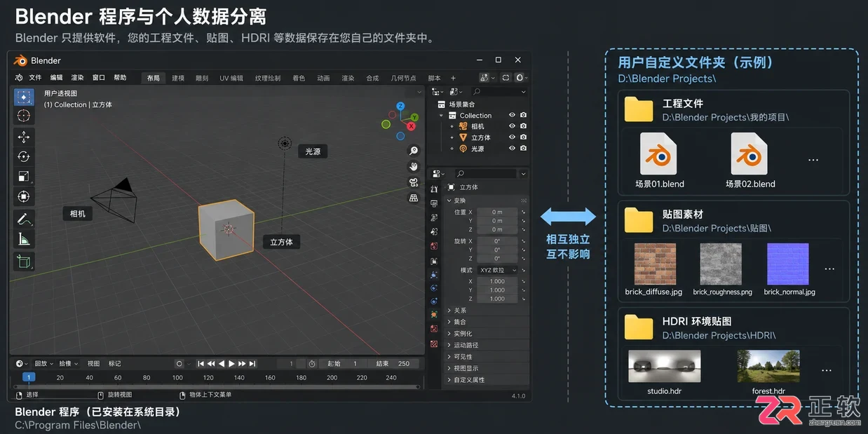Viewport: 868px width, 434px height.
Task: Toggle render camera icon for 立方体
Action: click(x=523, y=137)
